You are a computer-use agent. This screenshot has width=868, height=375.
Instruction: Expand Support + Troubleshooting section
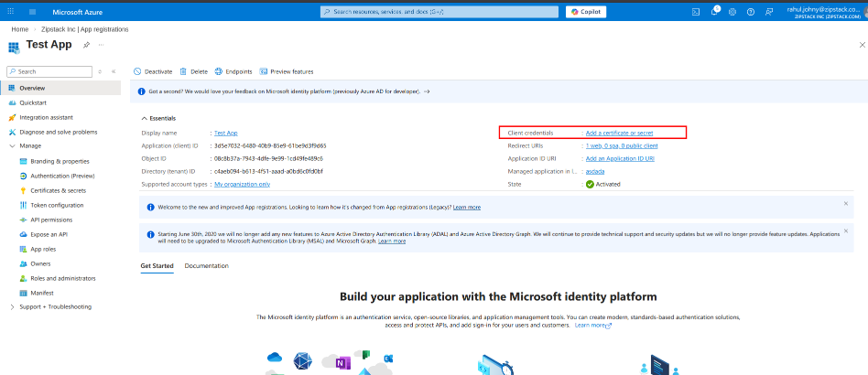[x=11, y=306]
